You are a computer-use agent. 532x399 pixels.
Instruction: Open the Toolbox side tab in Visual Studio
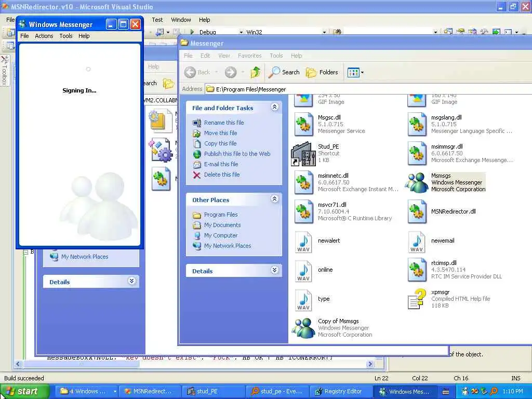click(x=5, y=71)
